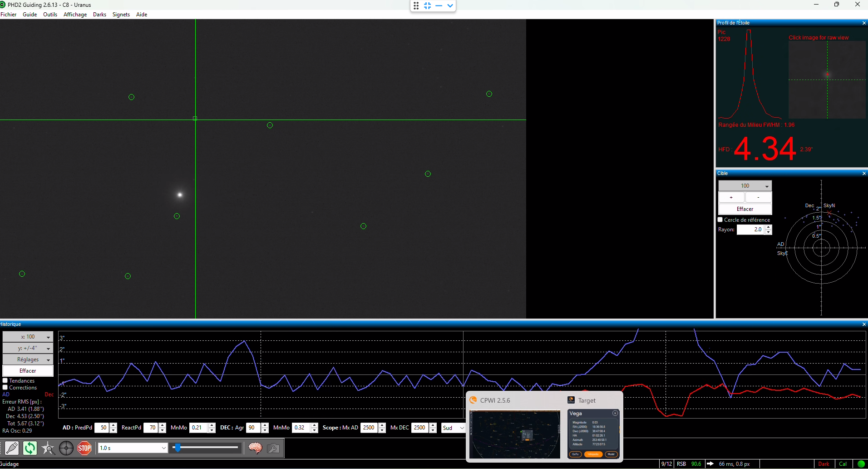Click the connect equipment icon
Screen dimensions: 868x469
click(x=12, y=448)
